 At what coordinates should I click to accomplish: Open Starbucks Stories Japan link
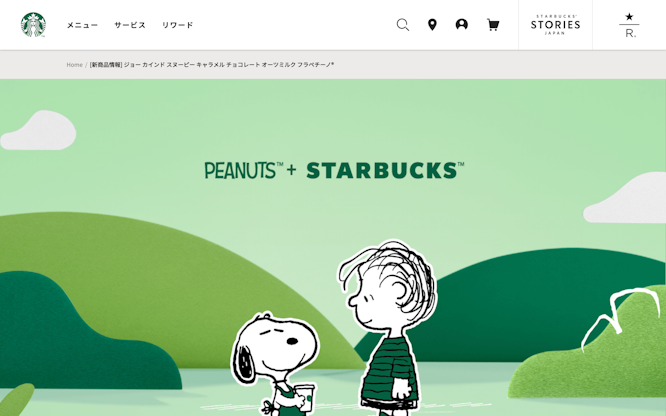(555, 25)
